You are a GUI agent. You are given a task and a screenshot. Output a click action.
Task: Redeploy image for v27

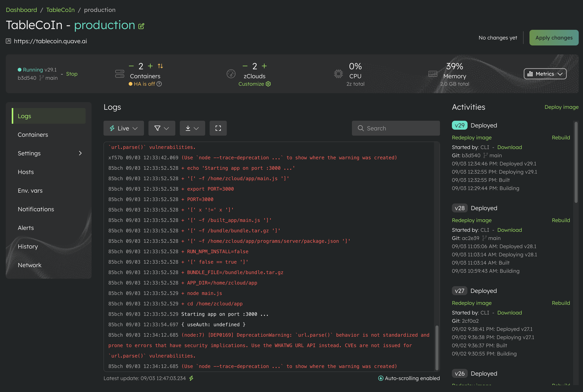coord(471,303)
